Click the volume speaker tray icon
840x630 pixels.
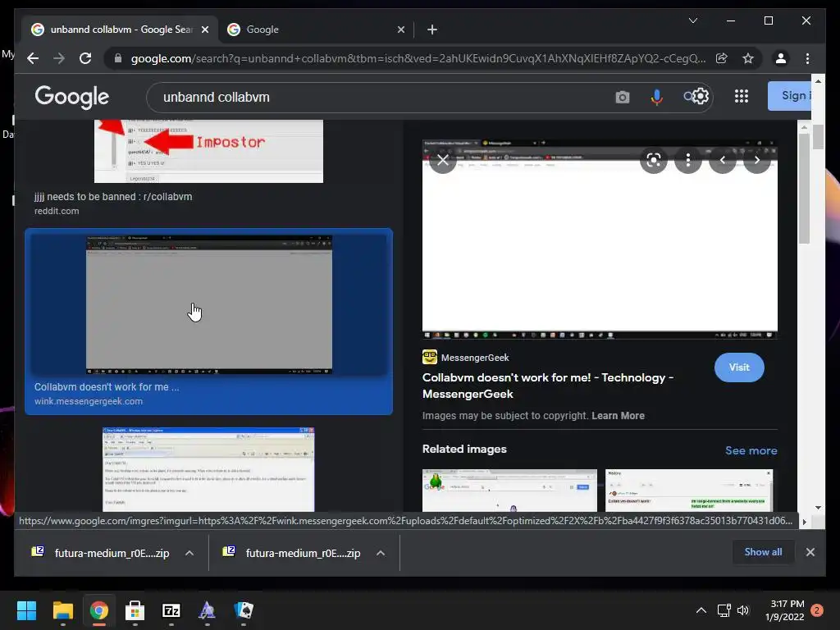click(743, 610)
